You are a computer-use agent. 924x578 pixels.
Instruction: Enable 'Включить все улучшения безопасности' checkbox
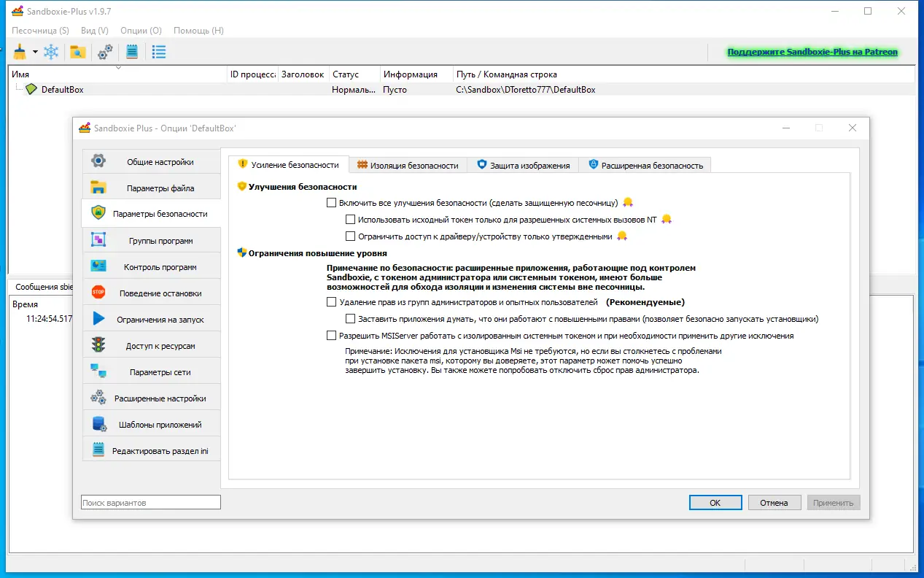[332, 203]
